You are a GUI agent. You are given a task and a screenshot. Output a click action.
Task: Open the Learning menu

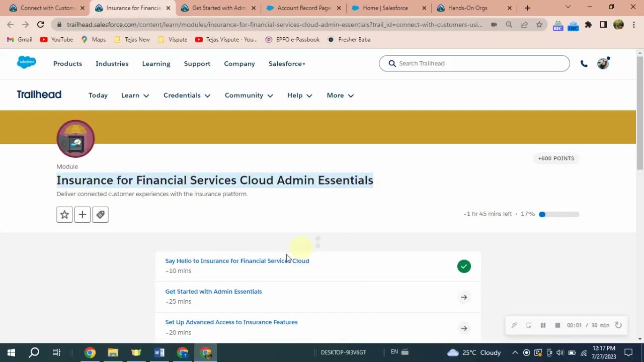click(156, 64)
